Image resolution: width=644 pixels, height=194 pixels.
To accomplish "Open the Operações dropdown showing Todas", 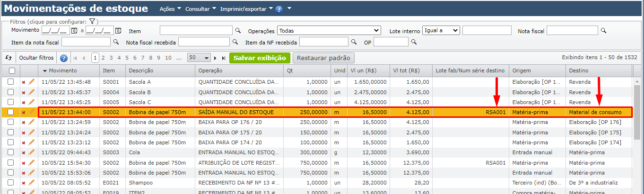I will (x=329, y=30).
